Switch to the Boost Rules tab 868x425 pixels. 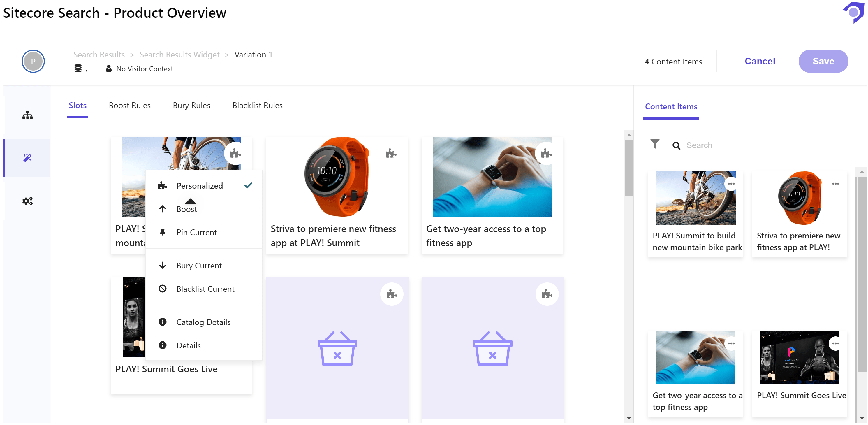(x=129, y=106)
